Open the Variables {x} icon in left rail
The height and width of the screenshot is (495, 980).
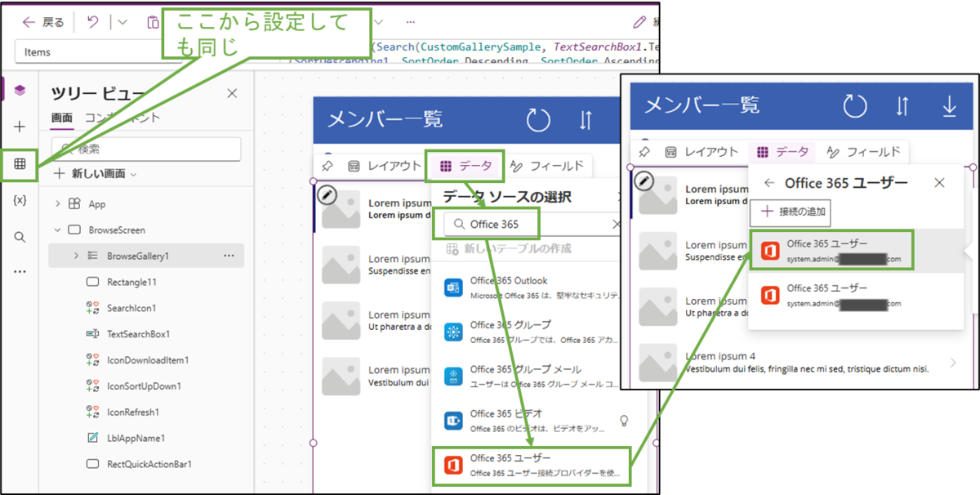point(20,200)
